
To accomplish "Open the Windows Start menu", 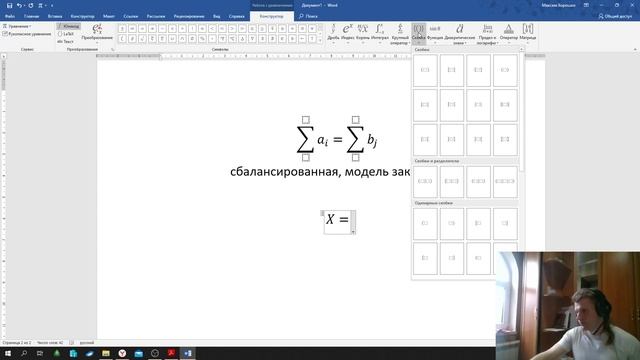I will coord(8,353).
